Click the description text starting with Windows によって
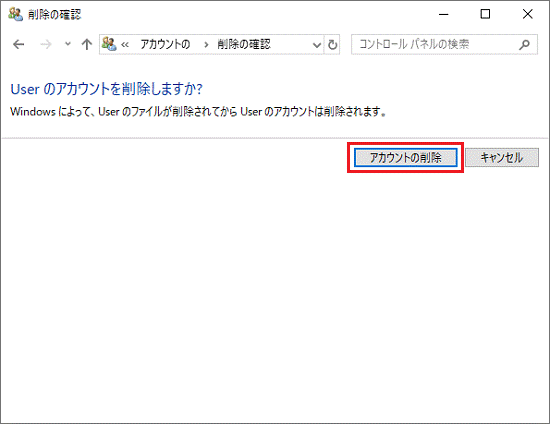The height and width of the screenshot is (424, 550). point(198,112)
